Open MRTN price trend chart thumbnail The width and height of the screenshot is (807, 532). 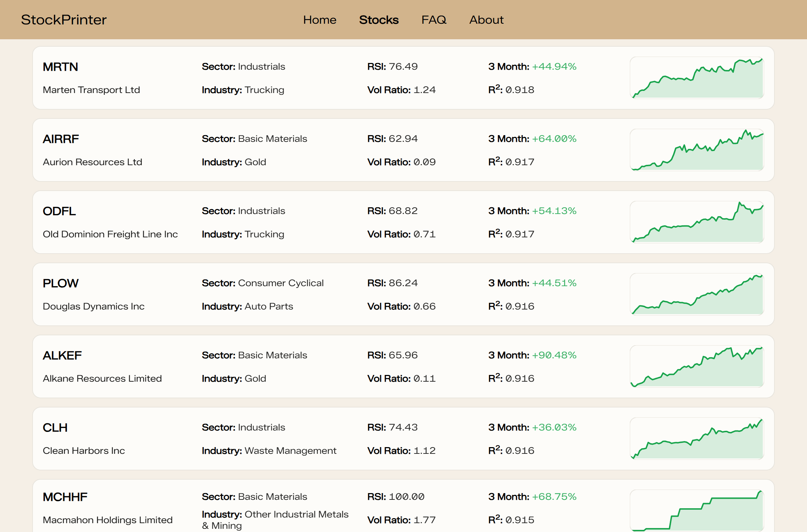pos(696,78)
